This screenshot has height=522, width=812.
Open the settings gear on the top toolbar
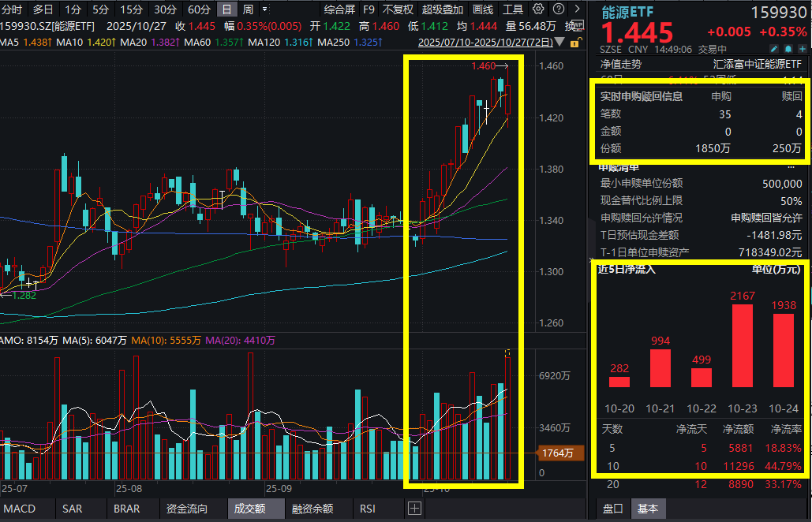coord(537,9)
